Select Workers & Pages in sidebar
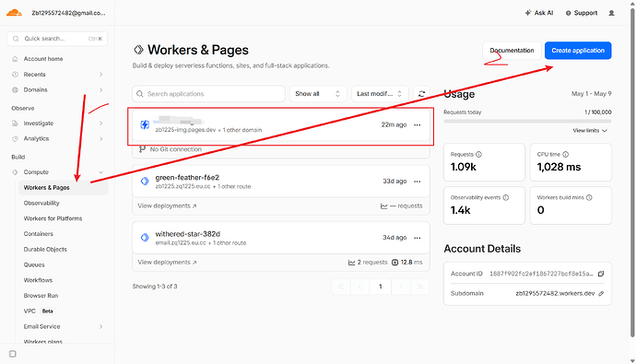The width and height of the screenshot is (636, 364). (64, 188)
